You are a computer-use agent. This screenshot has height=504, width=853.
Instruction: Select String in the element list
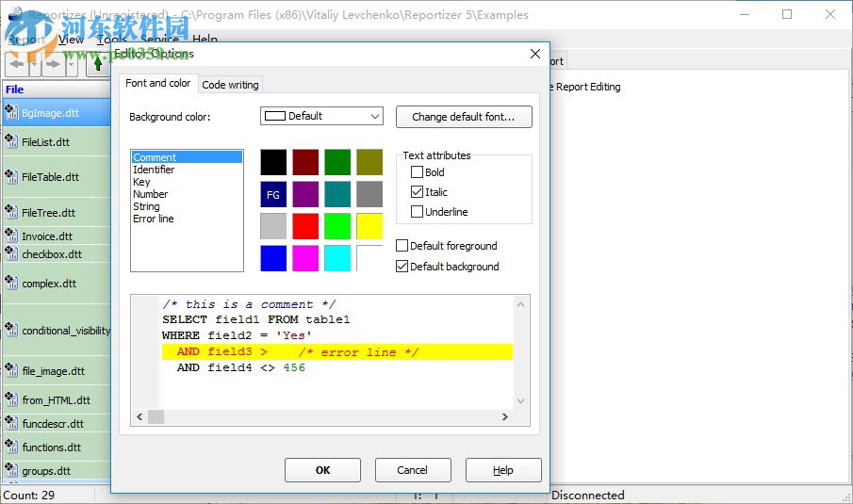187,206
